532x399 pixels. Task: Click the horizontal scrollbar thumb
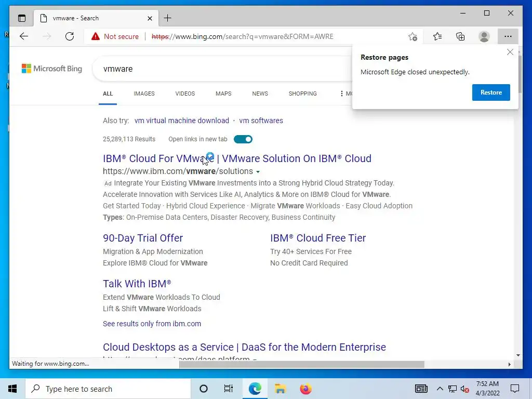tap(302, 364)
